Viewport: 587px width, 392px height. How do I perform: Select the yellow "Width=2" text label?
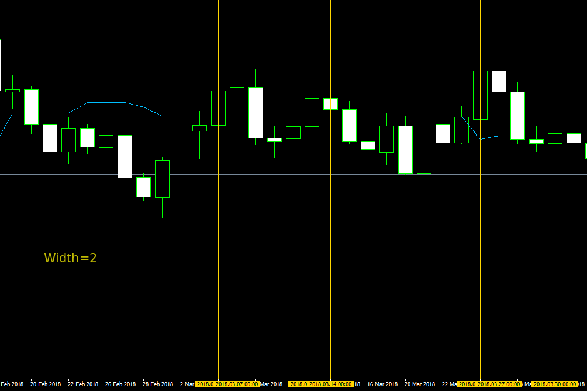pos(70,258)
